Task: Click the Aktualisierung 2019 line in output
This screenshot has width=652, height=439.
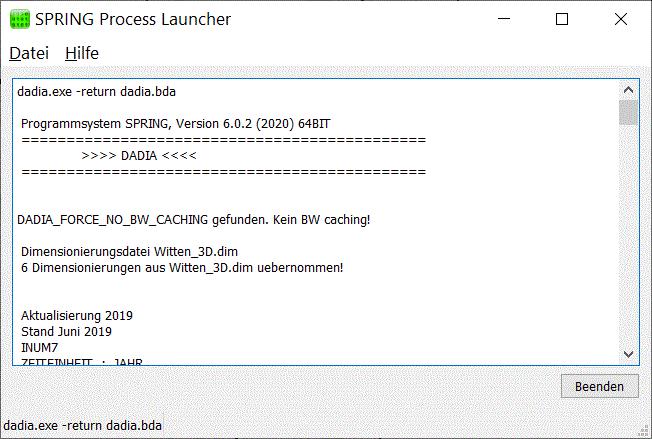Action: tap(77, 316)
